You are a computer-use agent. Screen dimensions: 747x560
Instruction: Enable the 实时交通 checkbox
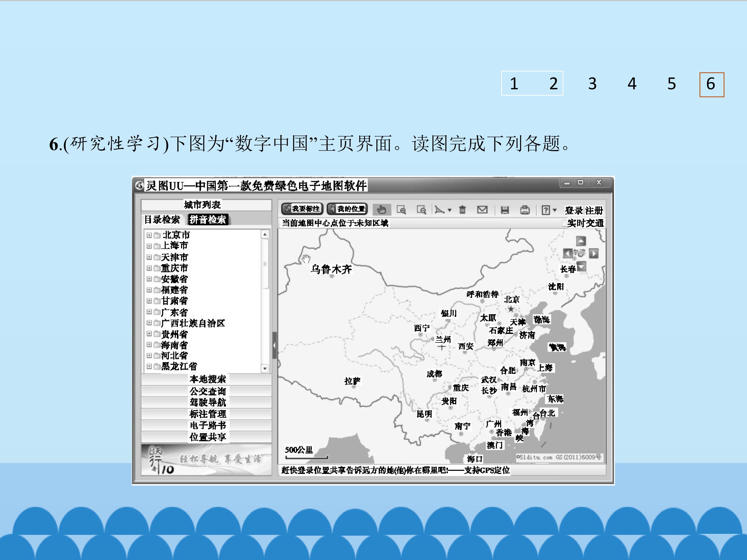pos(564,223)
